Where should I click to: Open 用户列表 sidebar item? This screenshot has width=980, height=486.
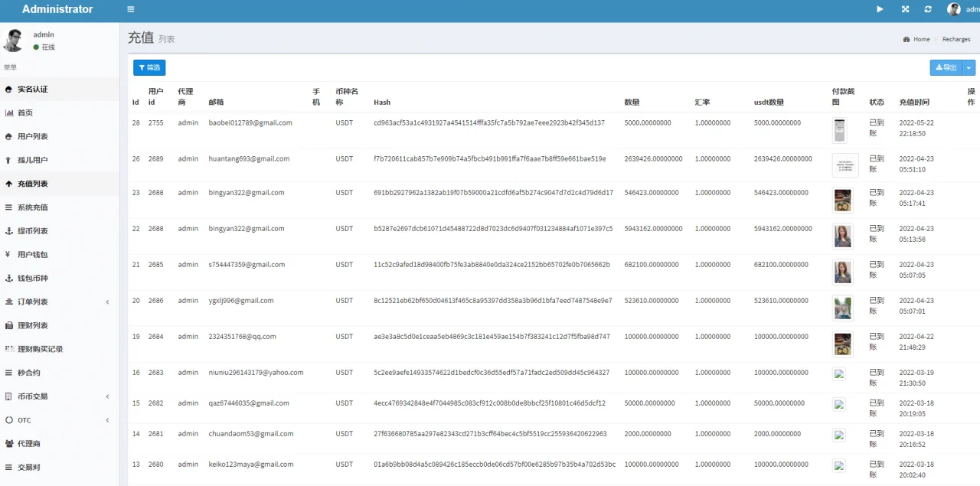pyautogui.click(x=32, y=137)
